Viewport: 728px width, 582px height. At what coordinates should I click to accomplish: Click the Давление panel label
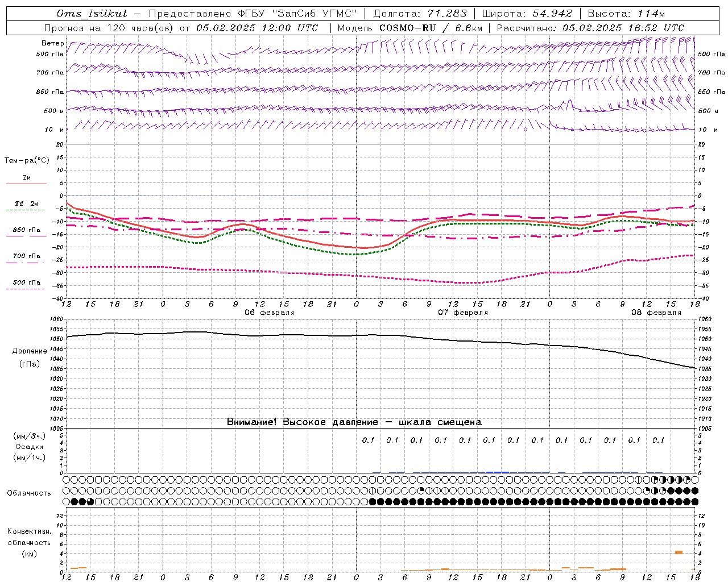(30, 351)
